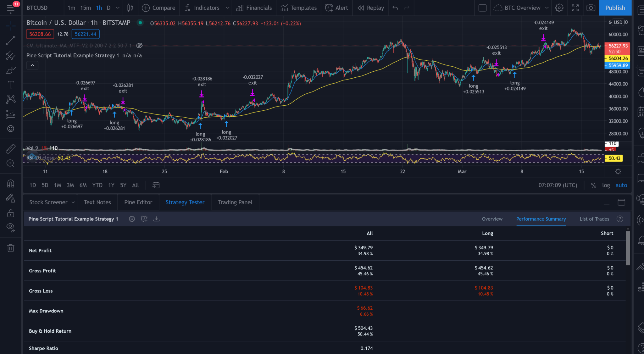Open the Pine Editor tab
644x354 pixels.
(138, 202)
